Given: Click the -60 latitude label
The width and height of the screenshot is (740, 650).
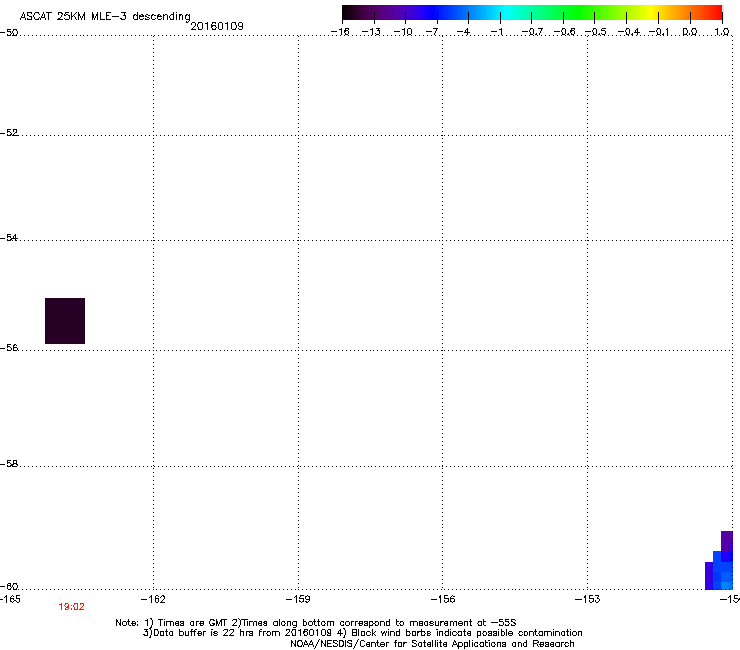Looking at the screenshot, I should tap(9, 586).
